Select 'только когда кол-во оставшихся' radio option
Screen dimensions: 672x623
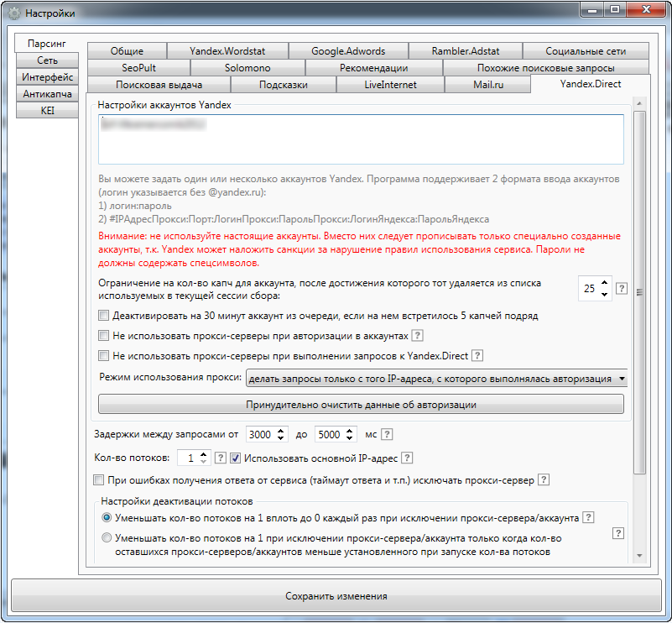pos(107,537)
